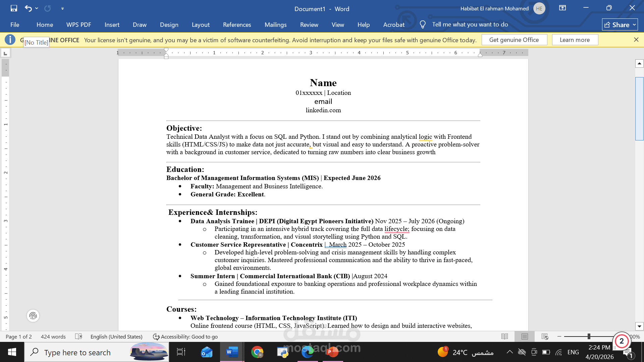This screenshot has height=362, width=644.
Task: Click the Undo arrow icon
Action: pos(28,8)
